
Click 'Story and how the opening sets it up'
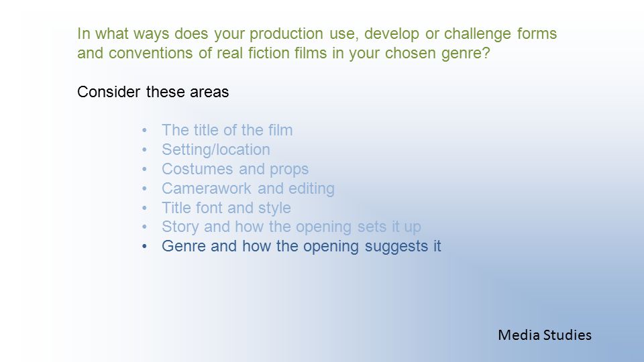pyautogui.click(x=291, y=227)
